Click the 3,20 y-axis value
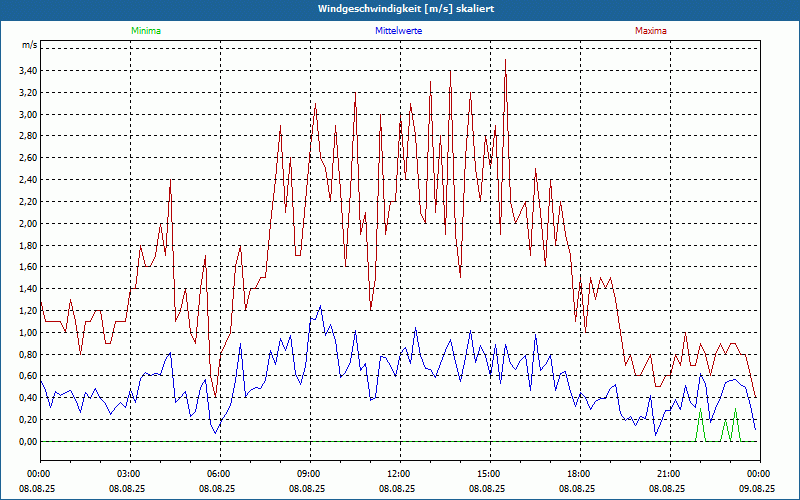The height and width of the screenshot is (500, 800). 28,93
